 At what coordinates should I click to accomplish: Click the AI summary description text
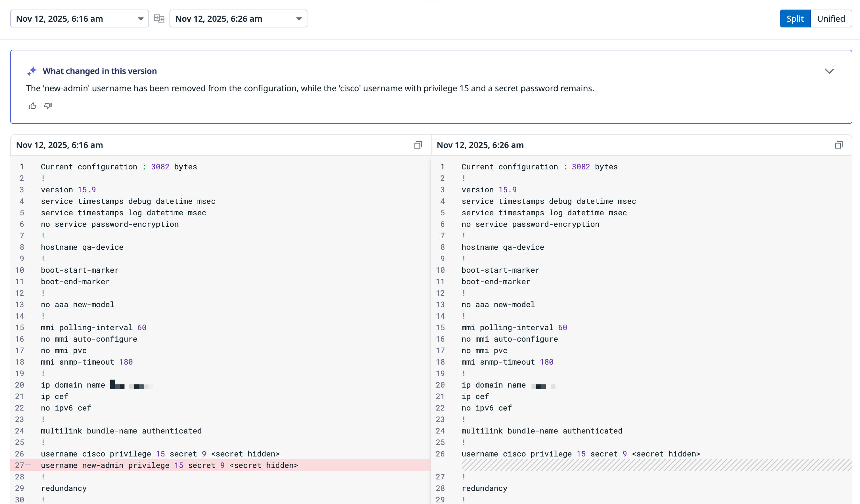[x=310, y=88]
